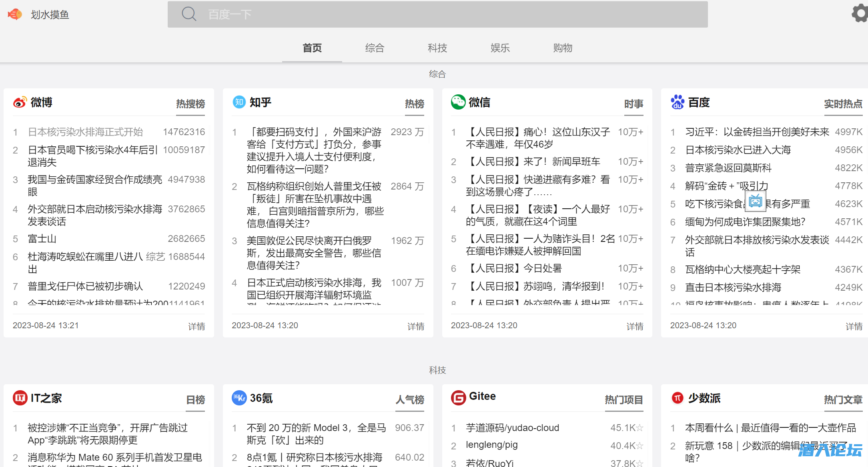Click the search magnifier icon

point(189,14)
